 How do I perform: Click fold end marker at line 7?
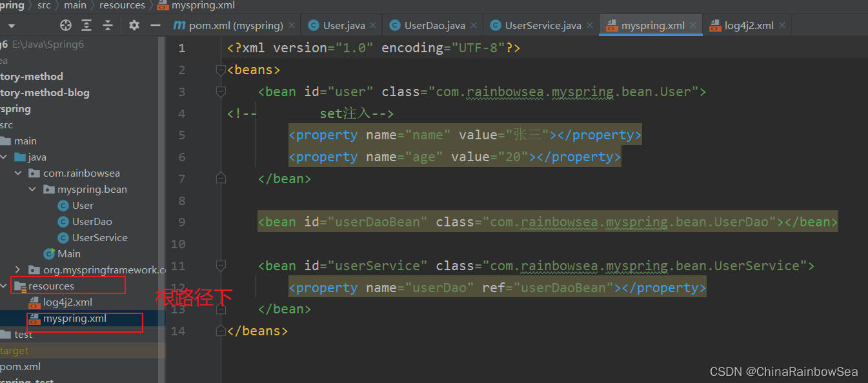221,179
